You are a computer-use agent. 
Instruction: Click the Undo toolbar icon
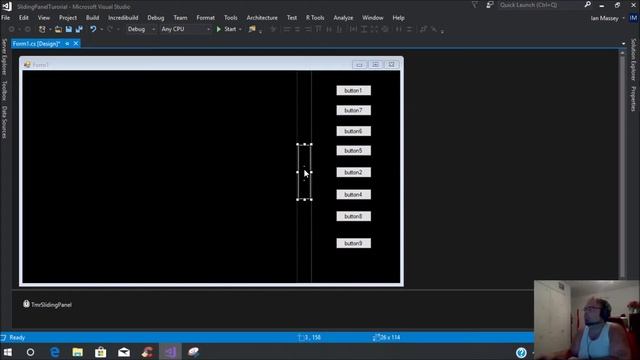(x=93, y=29)
